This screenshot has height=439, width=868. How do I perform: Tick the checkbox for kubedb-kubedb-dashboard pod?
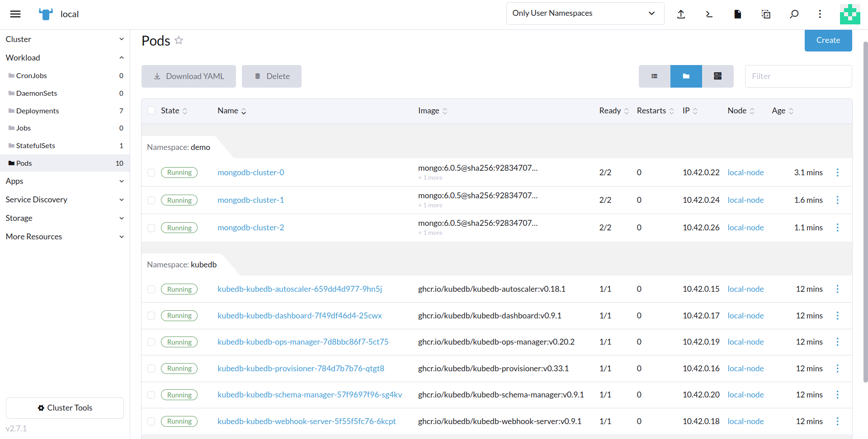tap(151, 316)
